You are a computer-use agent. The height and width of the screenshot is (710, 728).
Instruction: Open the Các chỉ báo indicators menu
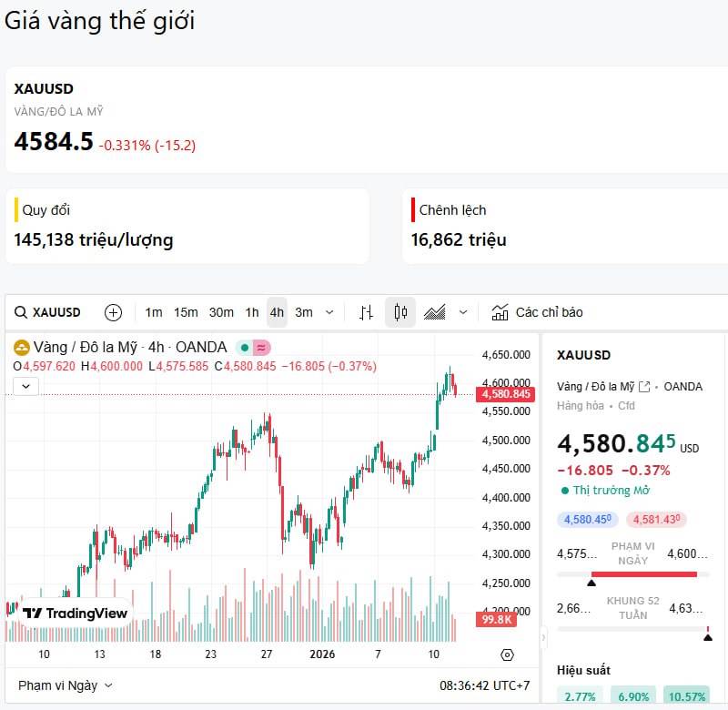tap(537, 312)
